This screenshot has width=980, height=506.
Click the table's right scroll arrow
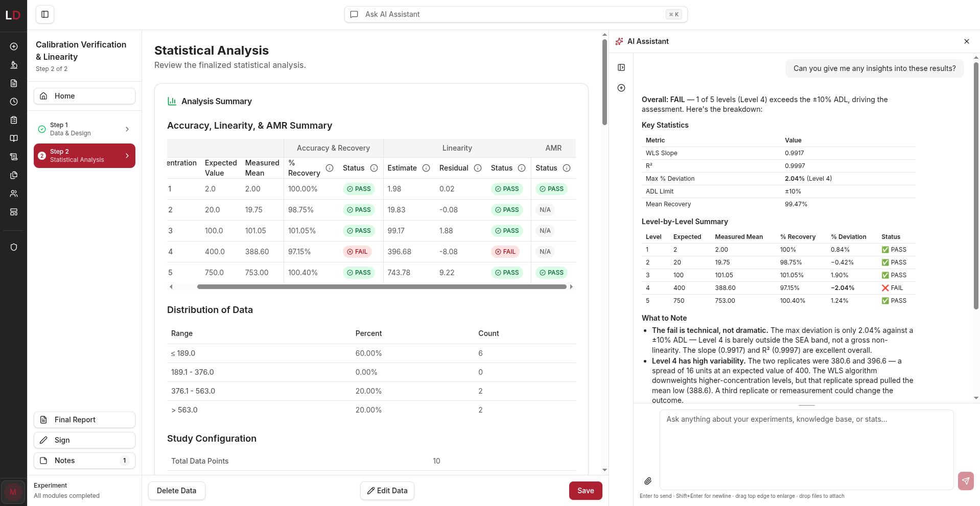pos(571,287)
